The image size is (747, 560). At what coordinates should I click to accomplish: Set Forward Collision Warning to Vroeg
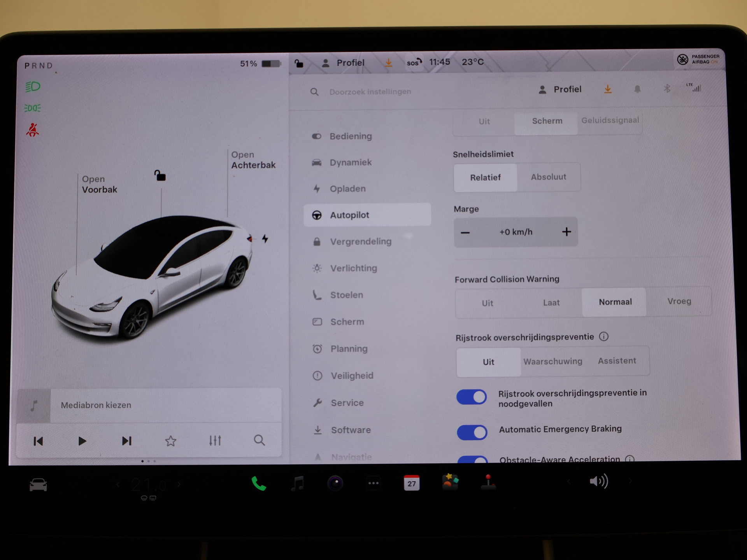pos(679,301)
